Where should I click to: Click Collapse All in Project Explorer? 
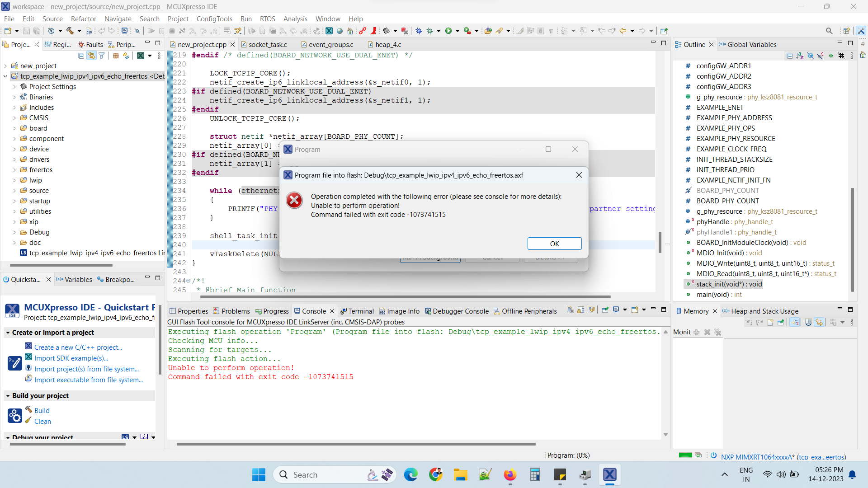81,56
